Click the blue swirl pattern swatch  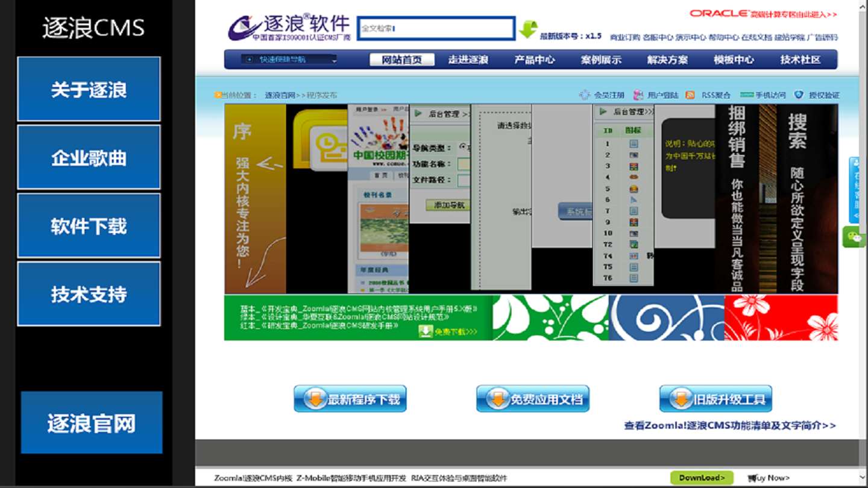tap(667, 318)
